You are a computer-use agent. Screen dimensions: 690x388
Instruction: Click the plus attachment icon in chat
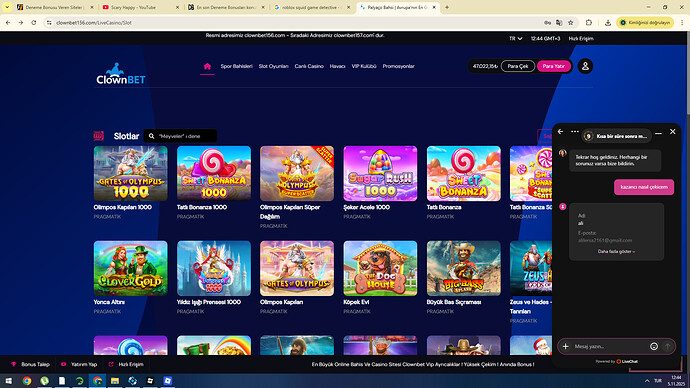(565, 347)
